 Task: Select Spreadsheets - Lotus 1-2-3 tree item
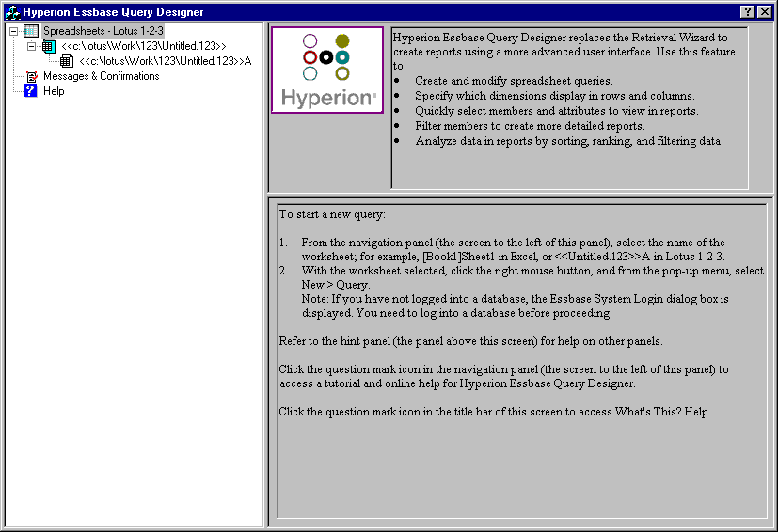(103, 31)
